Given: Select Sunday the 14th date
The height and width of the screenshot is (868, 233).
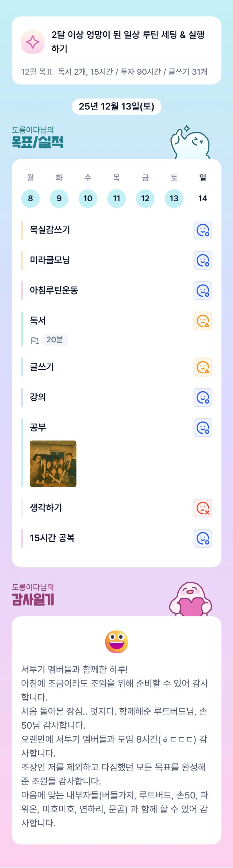Looking at the screenshot, I should 203,198.
